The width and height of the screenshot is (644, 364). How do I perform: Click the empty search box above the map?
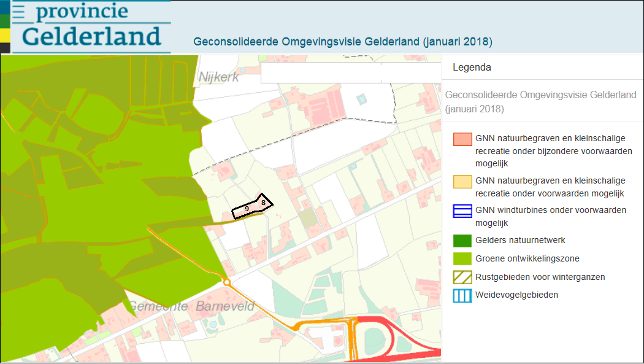point(351,72)
